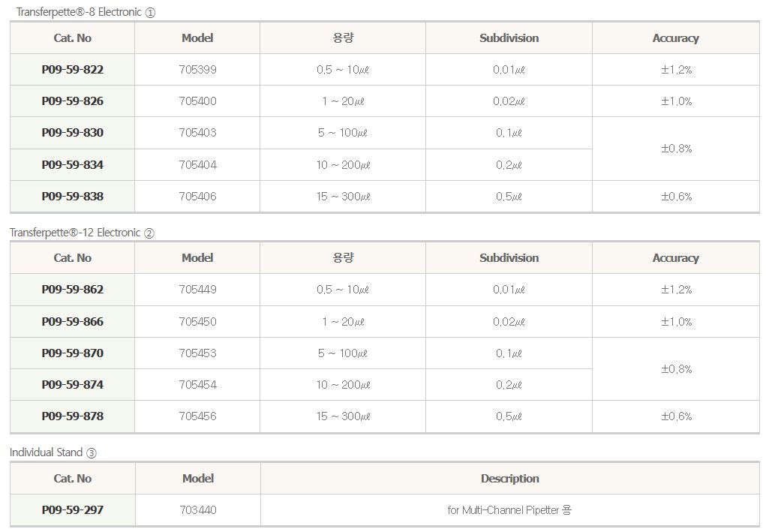
Task: Select catalog number P09-59-838
Action: coord(73,197)
